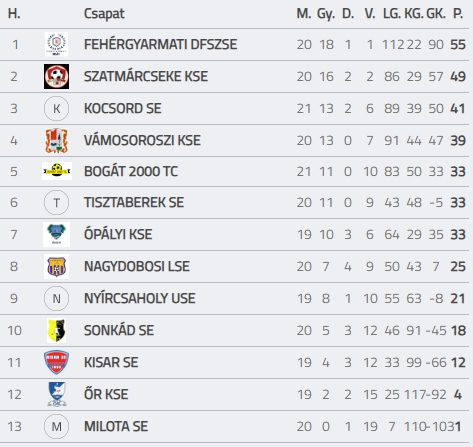473x447 pixels.
Task: Click the Szatmárcseke KSE football logo
Action: (56, 76)
